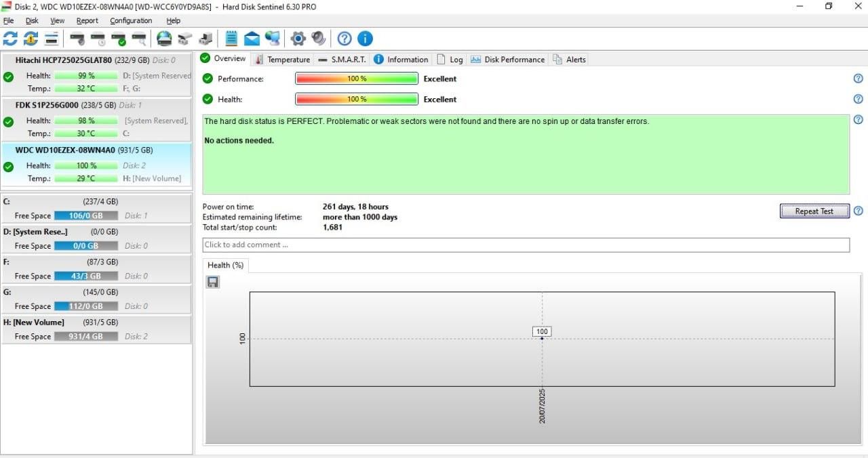Click the 1,681 start/stop count value
Screen dimensions: 868x458
click(332, 228)
